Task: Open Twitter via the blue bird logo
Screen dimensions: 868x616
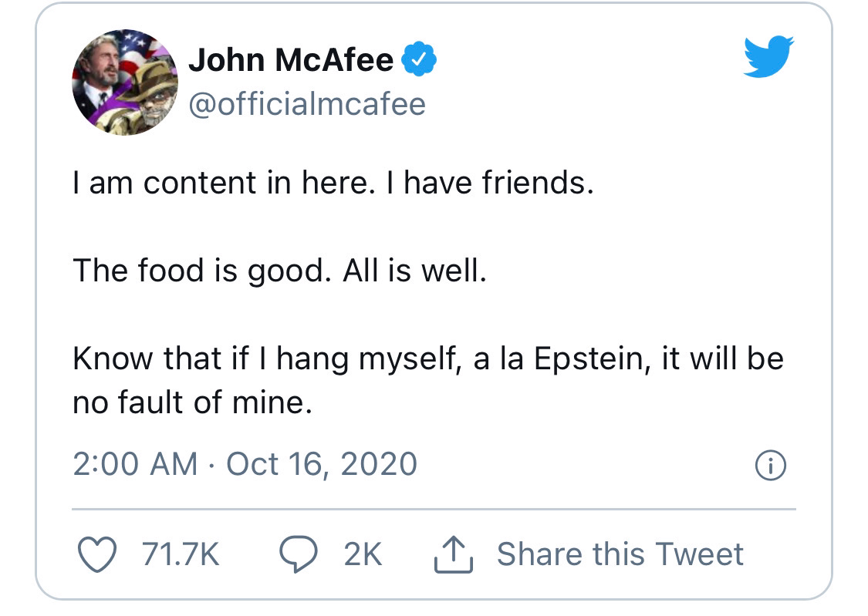Action: tap(768, 56)
